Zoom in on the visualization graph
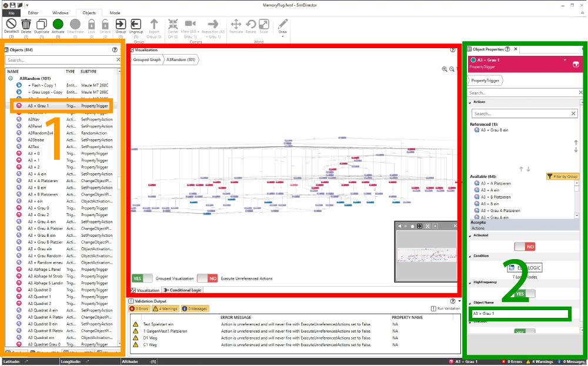 pyautogui.click(x=445, y=69)
